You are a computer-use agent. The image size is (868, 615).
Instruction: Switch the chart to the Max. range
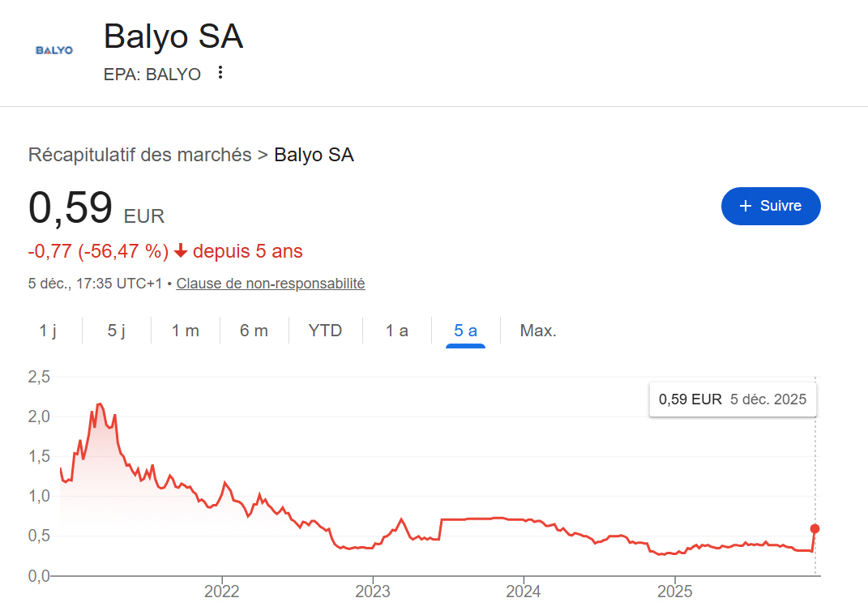coord(537,330)
